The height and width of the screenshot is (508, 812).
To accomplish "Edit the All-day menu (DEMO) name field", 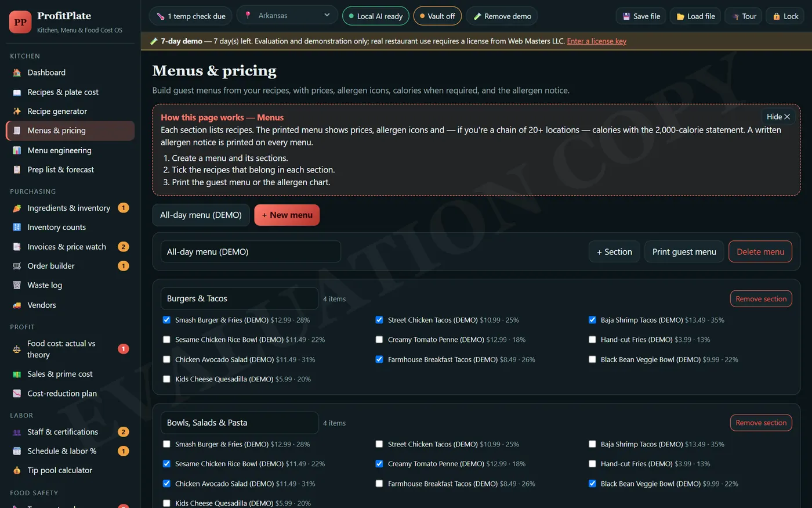I will (x=251, y=251).
